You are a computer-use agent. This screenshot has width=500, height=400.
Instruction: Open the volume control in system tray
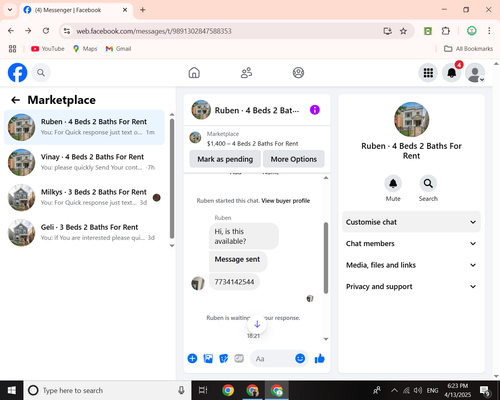coord(418,390)
